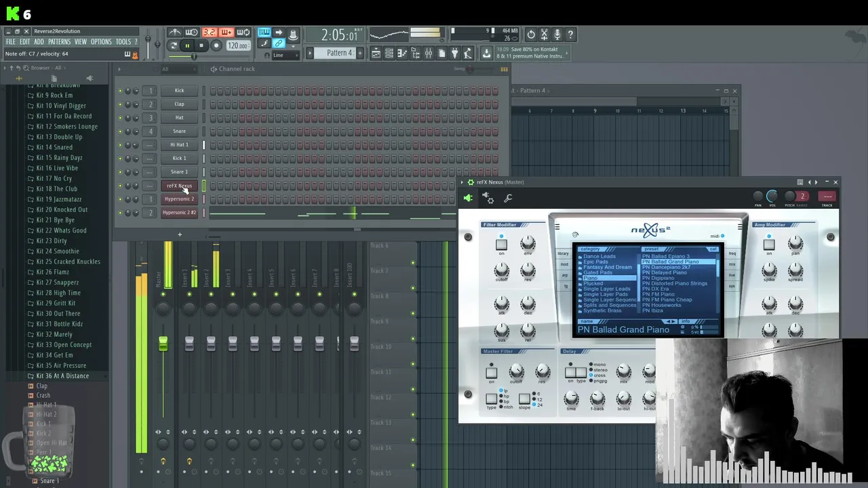Viewport: 868px width, 488px height.
Task: Stop playback with the stop button
Action: 201,46
